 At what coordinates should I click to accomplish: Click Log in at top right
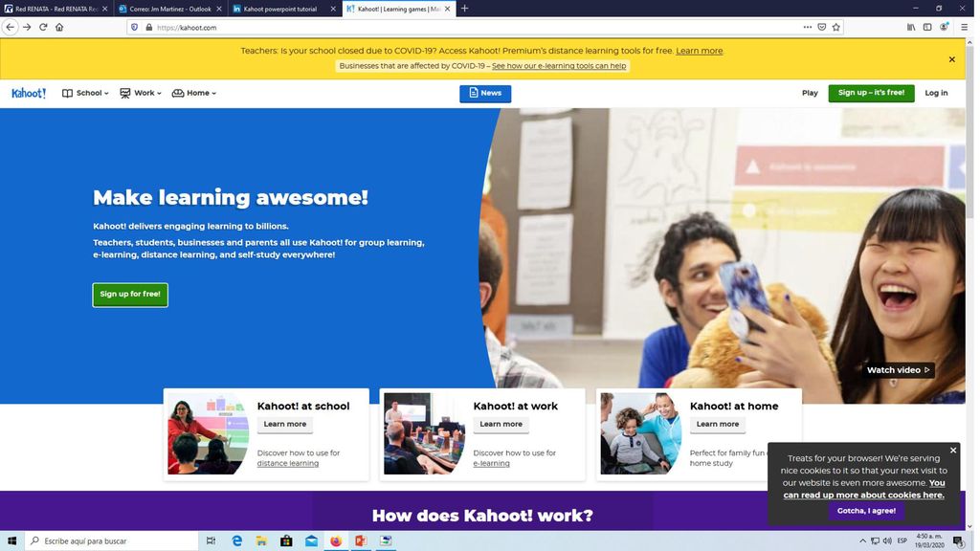click(x=936, y=93)
